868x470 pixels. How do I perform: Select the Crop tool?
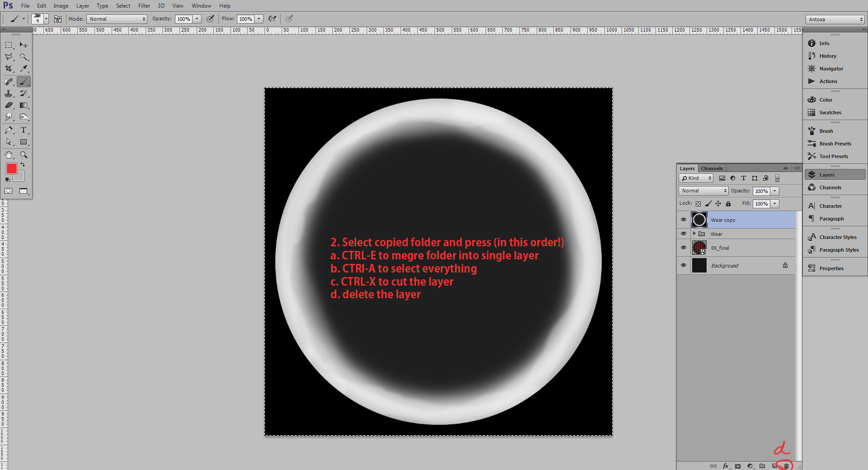(9, 69)
